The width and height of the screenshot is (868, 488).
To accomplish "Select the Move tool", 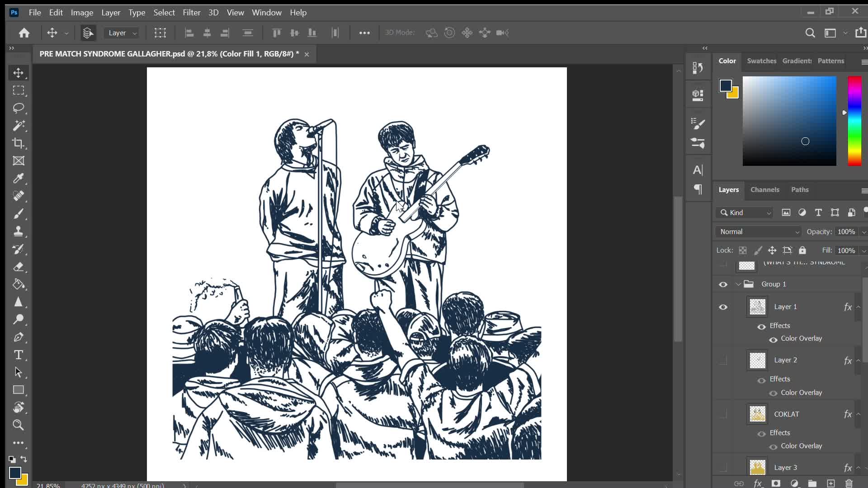I will (x=19, y=73).
